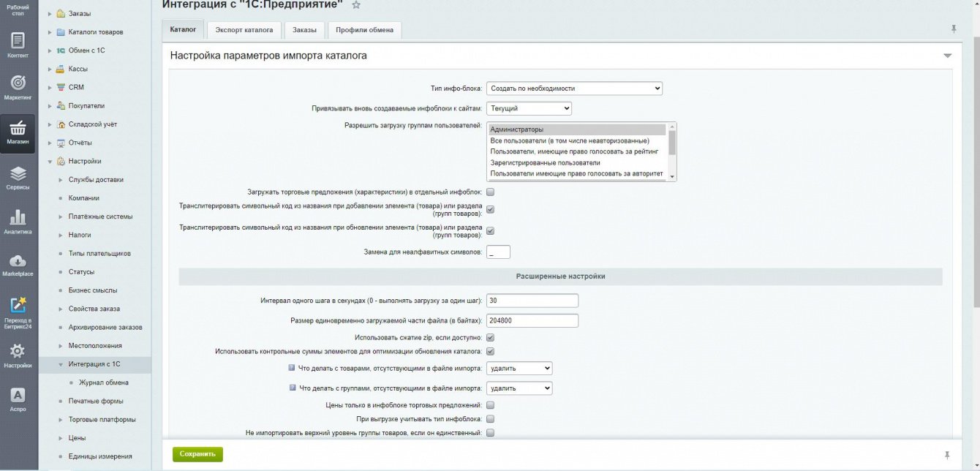Open Рабочий стол in left sidebar
This screenshot has height=471, width=980.
click(18, 9)
